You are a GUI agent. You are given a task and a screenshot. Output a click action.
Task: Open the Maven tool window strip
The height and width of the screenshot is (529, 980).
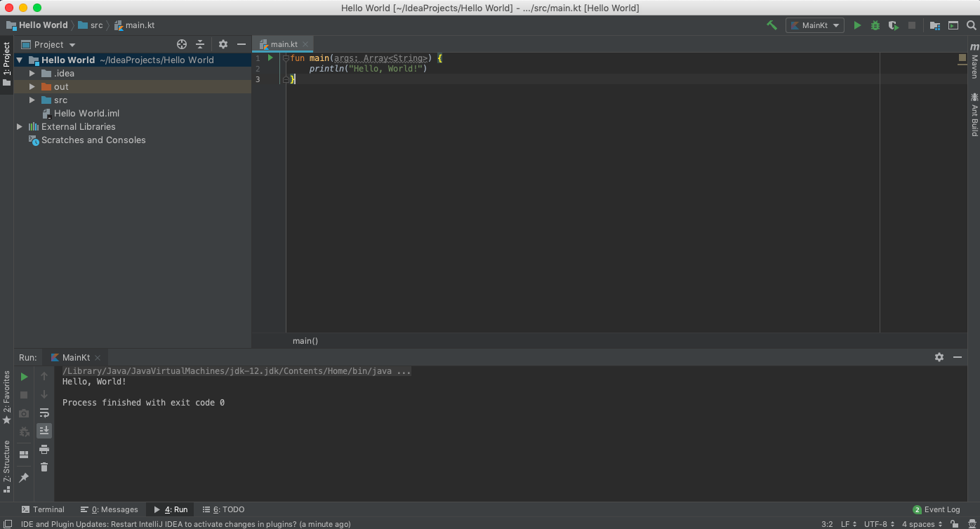click(x=974, y=61)
